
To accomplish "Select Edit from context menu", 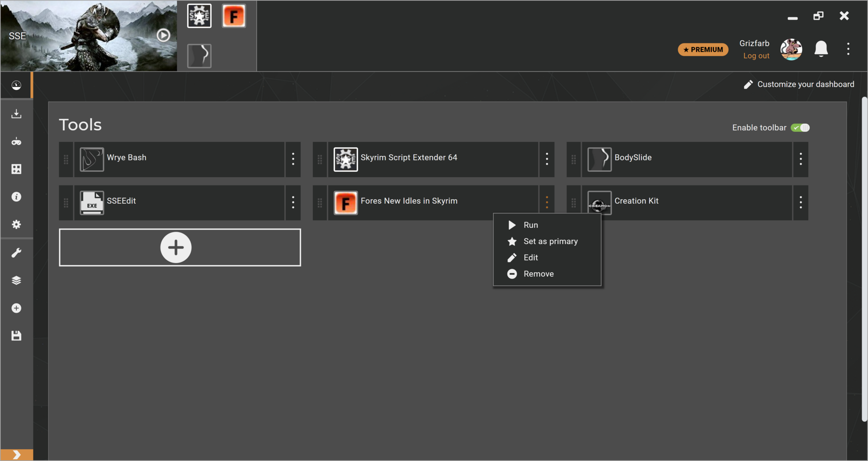I will pos(547,258).
